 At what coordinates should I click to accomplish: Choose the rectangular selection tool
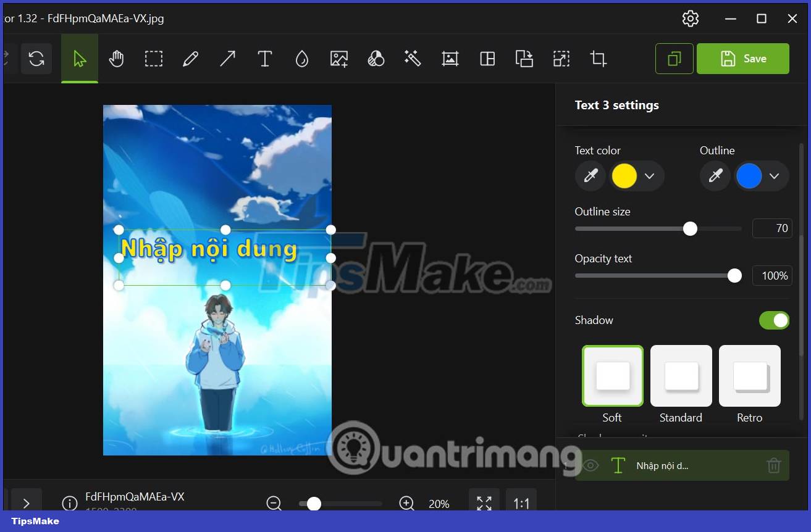(x=153, y=59)
